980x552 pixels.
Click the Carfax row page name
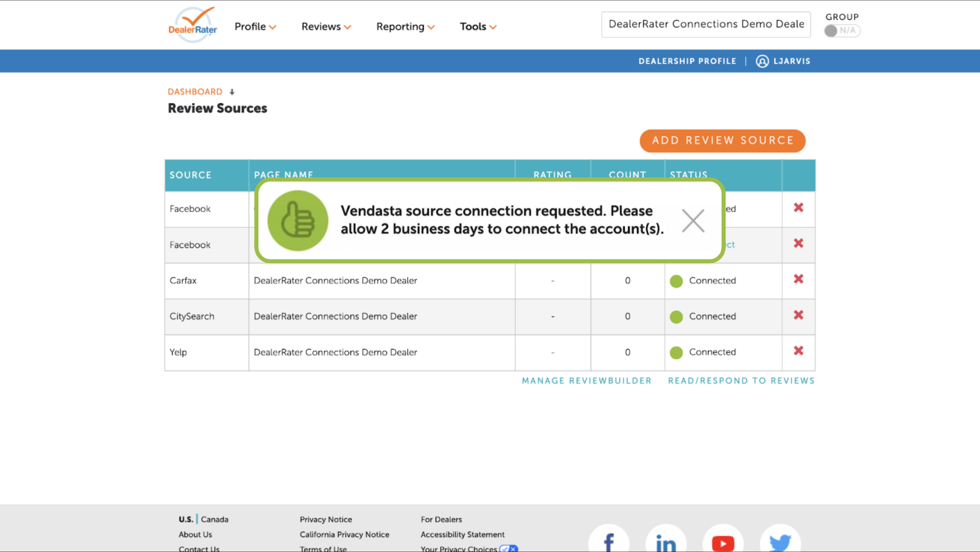(335, 281)
